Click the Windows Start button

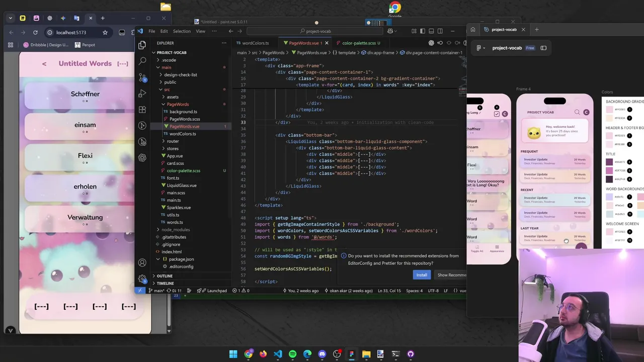coord(233,354)
